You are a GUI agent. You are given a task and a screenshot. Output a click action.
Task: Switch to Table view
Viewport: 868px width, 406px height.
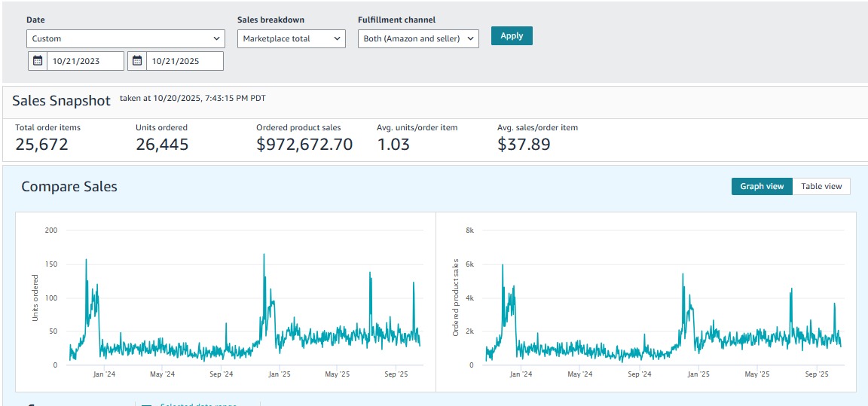[821, 186]
